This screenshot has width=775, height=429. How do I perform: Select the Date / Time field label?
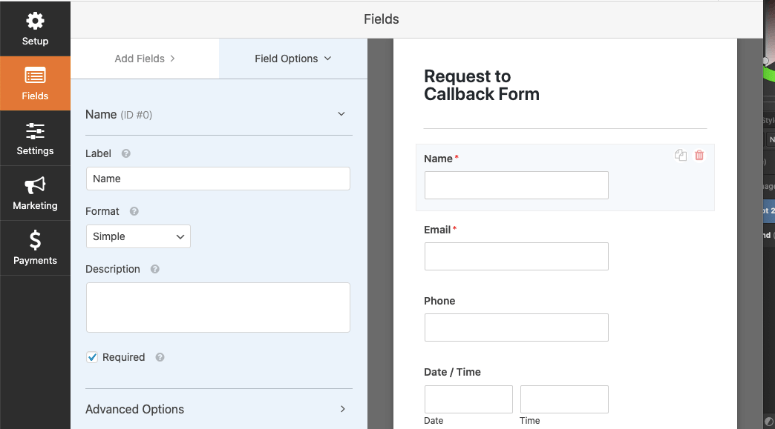click(x=452, y=372)
